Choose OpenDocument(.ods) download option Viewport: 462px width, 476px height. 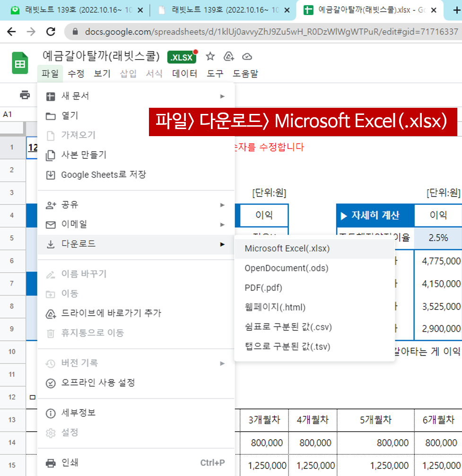click(314, 268)
